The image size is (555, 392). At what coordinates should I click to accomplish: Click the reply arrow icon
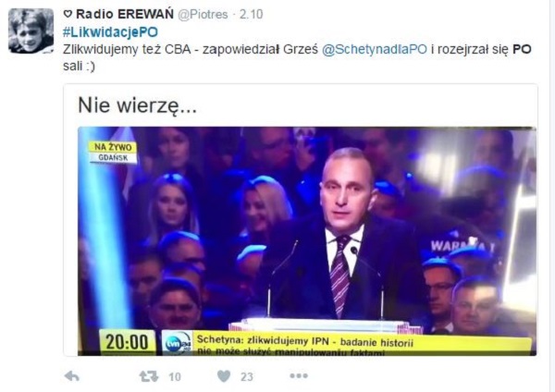coord(72,376)
